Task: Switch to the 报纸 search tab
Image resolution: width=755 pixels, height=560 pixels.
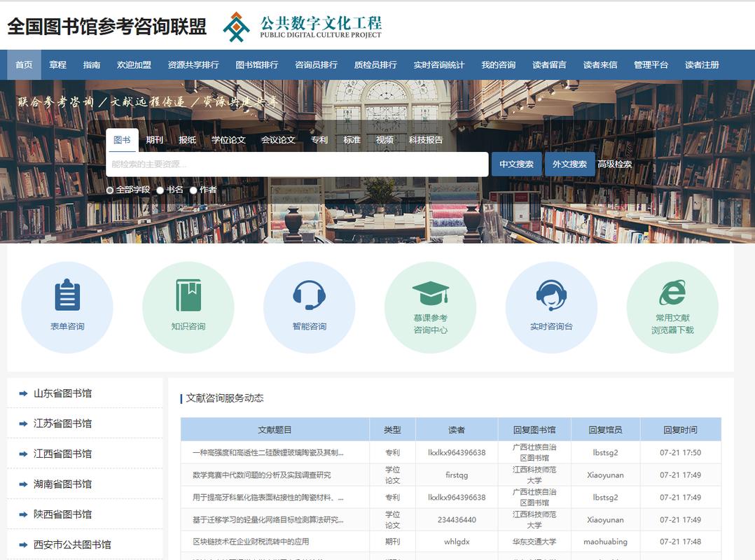Action: (x=187, y=140)
